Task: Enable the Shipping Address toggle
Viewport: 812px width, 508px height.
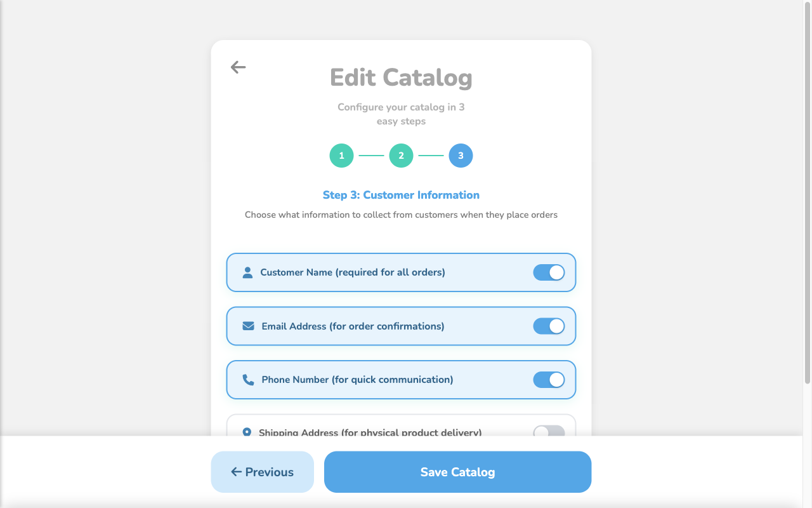Action: 549,431
